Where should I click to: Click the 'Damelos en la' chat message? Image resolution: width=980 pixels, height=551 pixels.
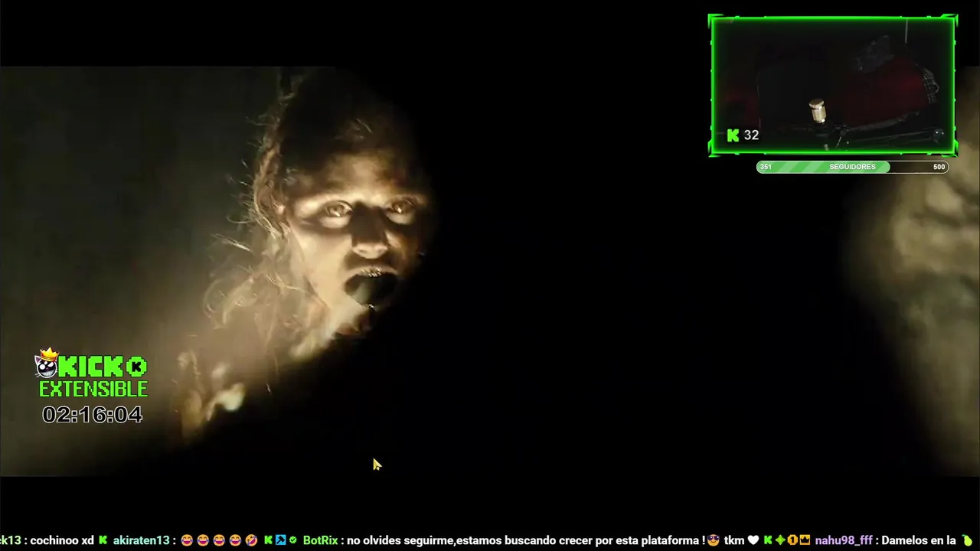click(919, 540)
